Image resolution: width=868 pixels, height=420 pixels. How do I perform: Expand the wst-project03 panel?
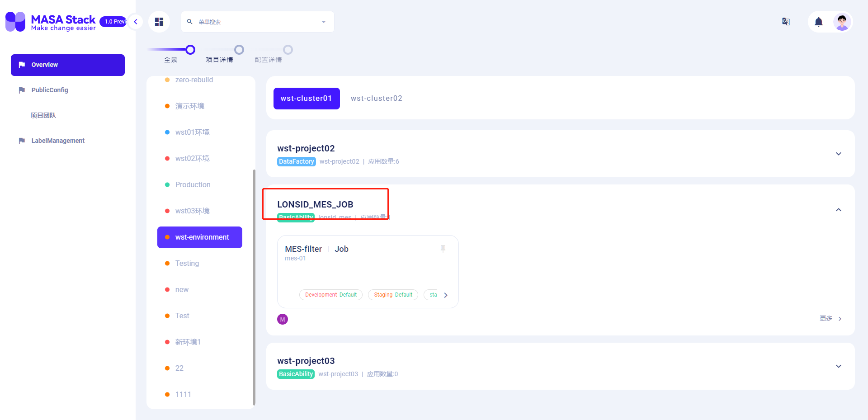839,366
